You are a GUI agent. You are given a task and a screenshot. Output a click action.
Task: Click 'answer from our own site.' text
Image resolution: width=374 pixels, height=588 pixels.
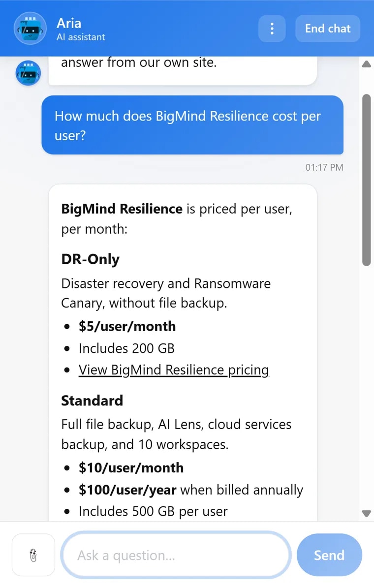139,62
